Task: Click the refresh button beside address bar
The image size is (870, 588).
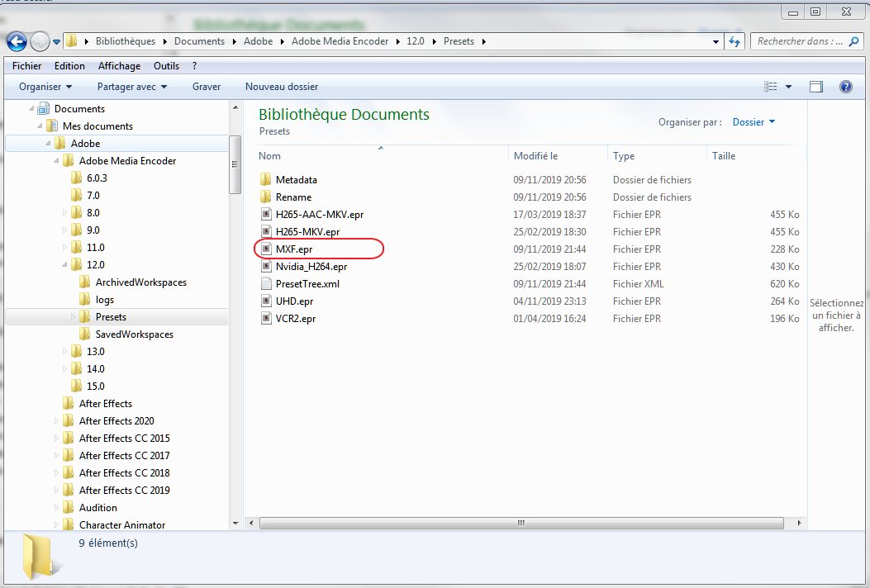Action: (x=735, y=41)
